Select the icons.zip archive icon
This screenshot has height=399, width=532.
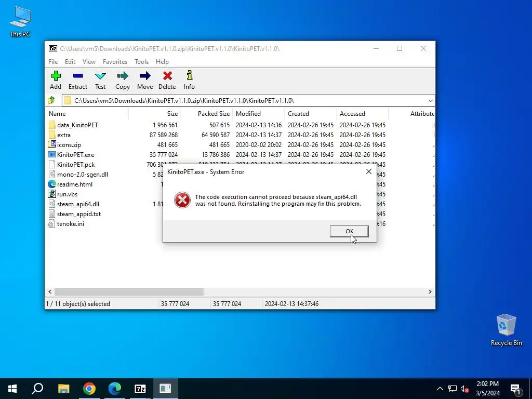click(52, 144)
